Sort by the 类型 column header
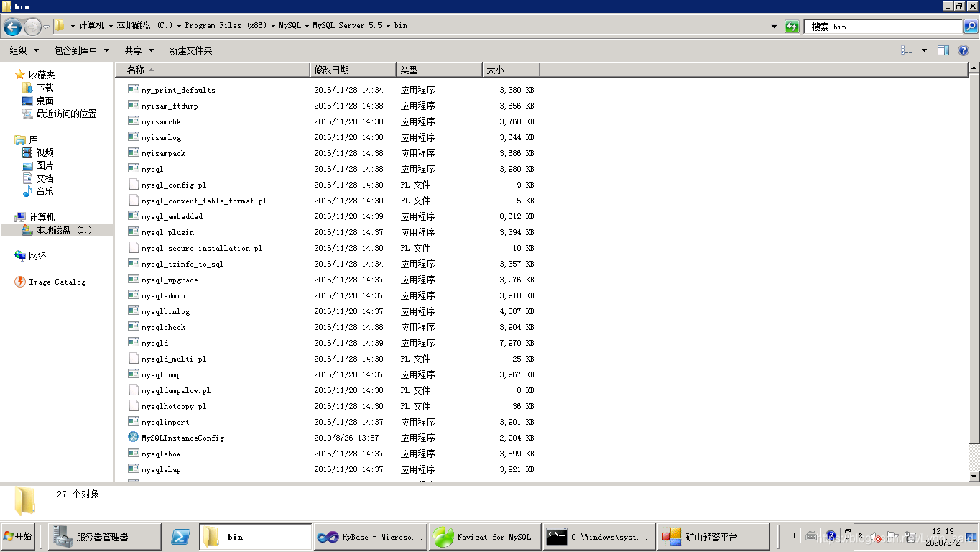 pyautogui.click(x=440, y=70)
